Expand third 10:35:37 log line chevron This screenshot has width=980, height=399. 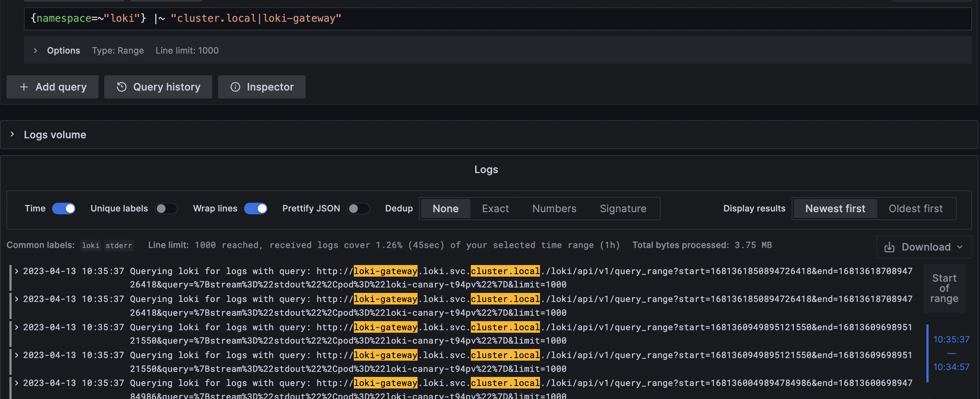click(x=16, y=327)
